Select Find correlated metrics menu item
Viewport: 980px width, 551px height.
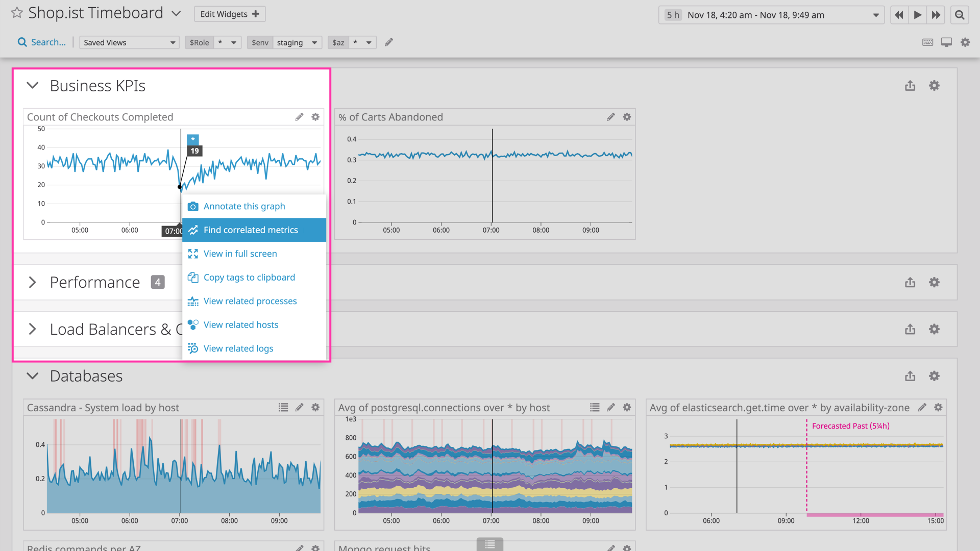(x=251, y=230)
